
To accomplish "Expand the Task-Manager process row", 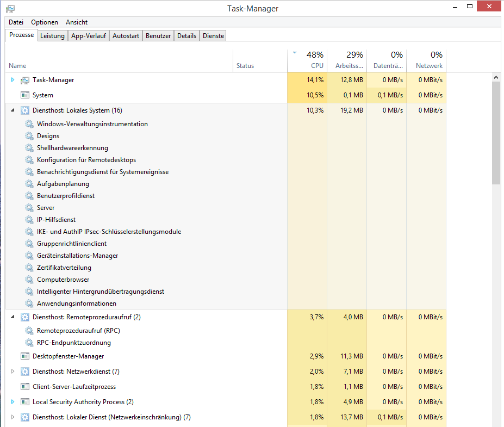I will pos(13,80).
